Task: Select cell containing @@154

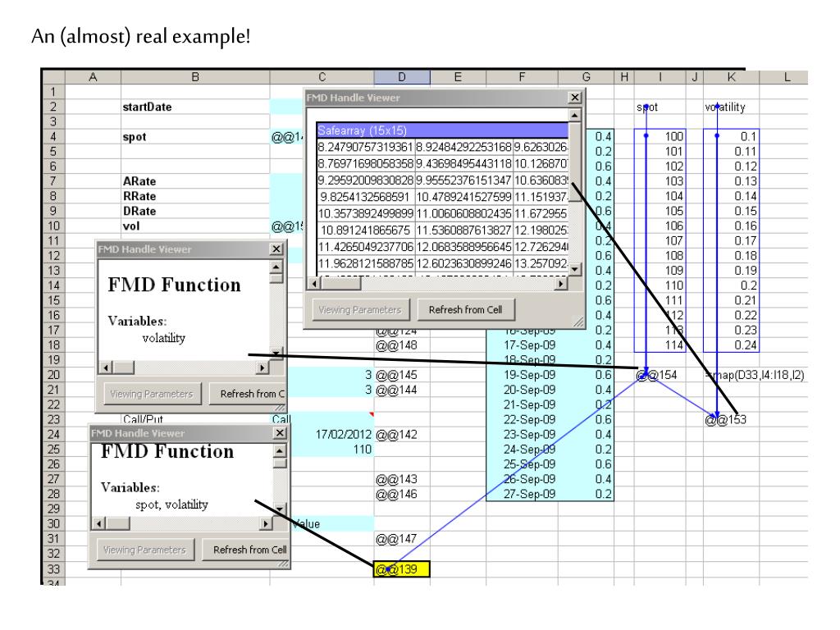Action: pyautogui.click(x=660, y=375)
